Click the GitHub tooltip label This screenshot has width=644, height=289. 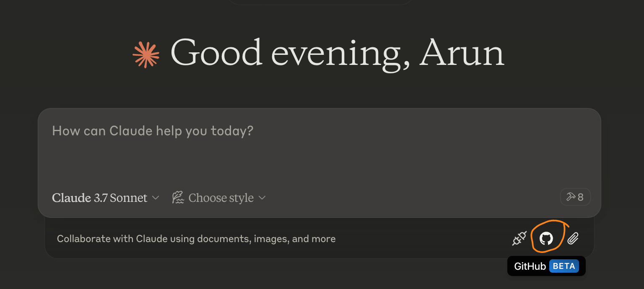tap(530, 266)
